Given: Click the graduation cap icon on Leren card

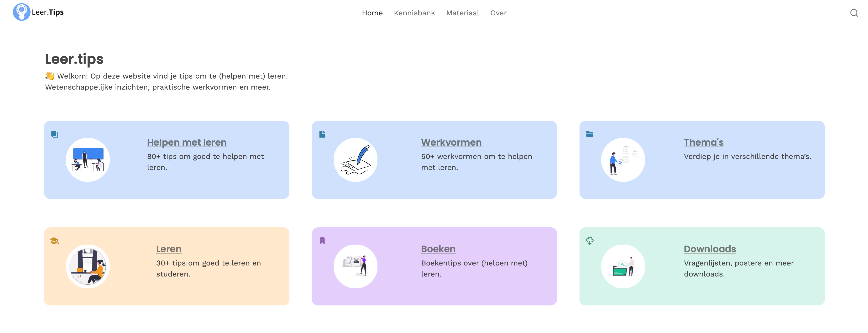Looking at the screenshot, I should 54,240.
